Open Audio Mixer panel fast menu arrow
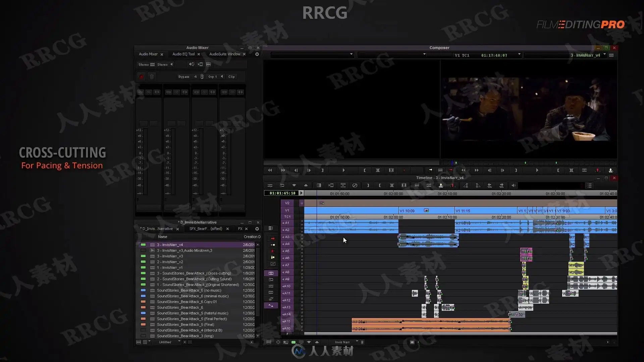Viewport: 644px width, 362px height. click(257, 54)
